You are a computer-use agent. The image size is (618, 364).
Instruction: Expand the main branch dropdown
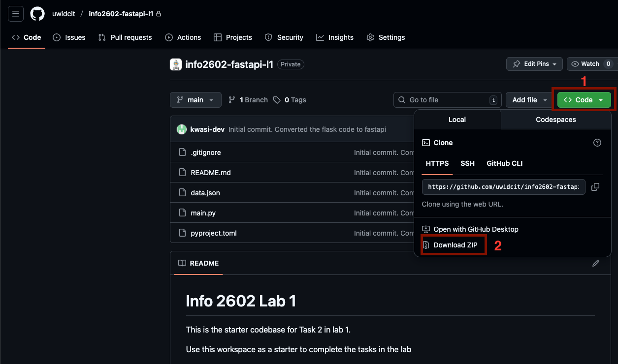pos(195,100)
